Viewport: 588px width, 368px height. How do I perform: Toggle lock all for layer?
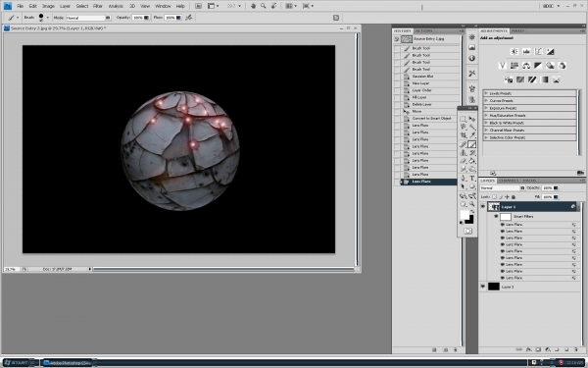point(514,197)
